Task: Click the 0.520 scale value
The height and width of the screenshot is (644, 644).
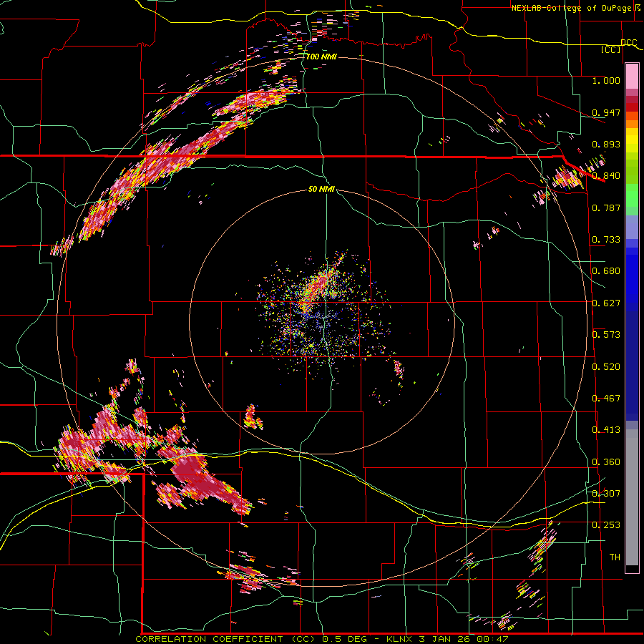Action: tap(606, 367)
